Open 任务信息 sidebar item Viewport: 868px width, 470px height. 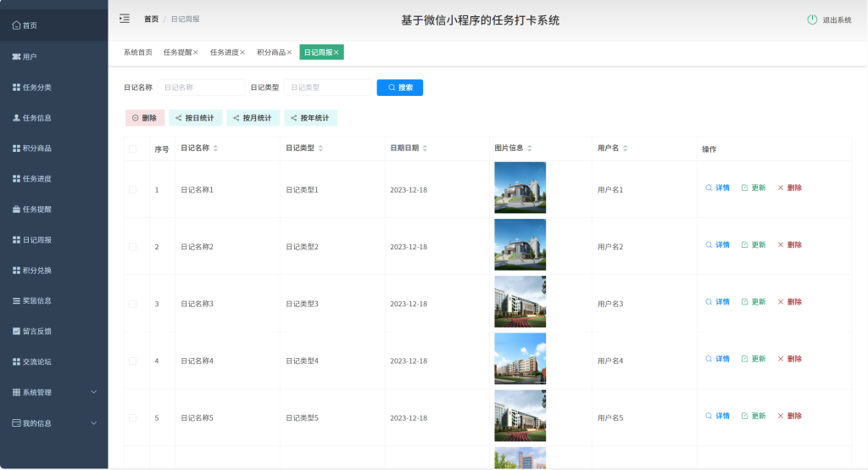coord(53,117)
